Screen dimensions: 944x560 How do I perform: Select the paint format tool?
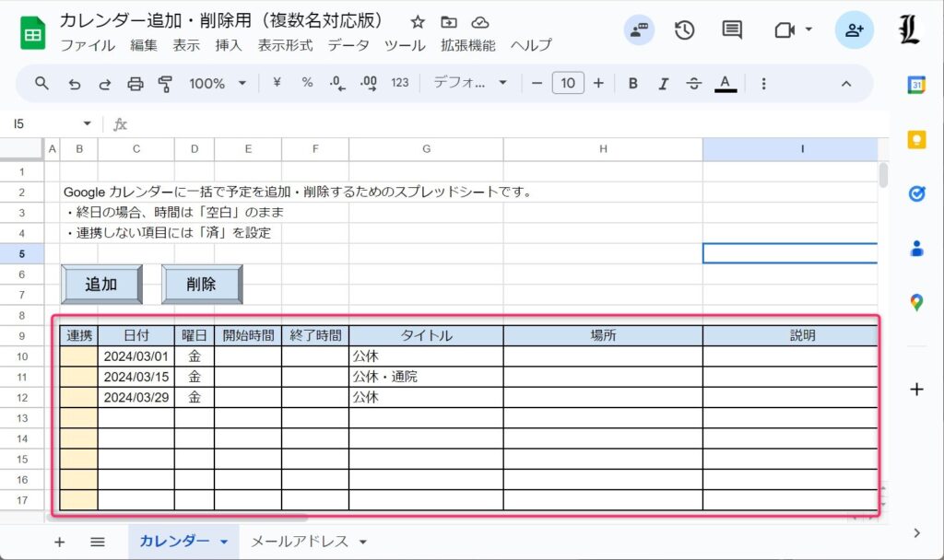click(x=166, y=84)
